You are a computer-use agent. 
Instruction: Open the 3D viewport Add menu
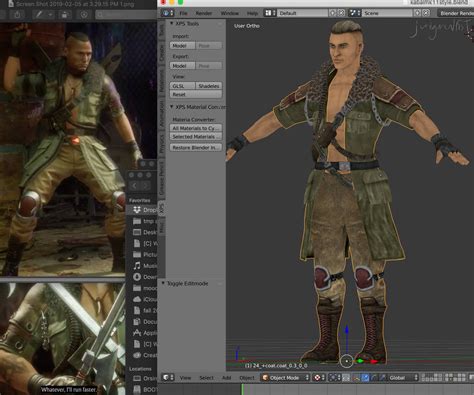(x=226, y=378)
